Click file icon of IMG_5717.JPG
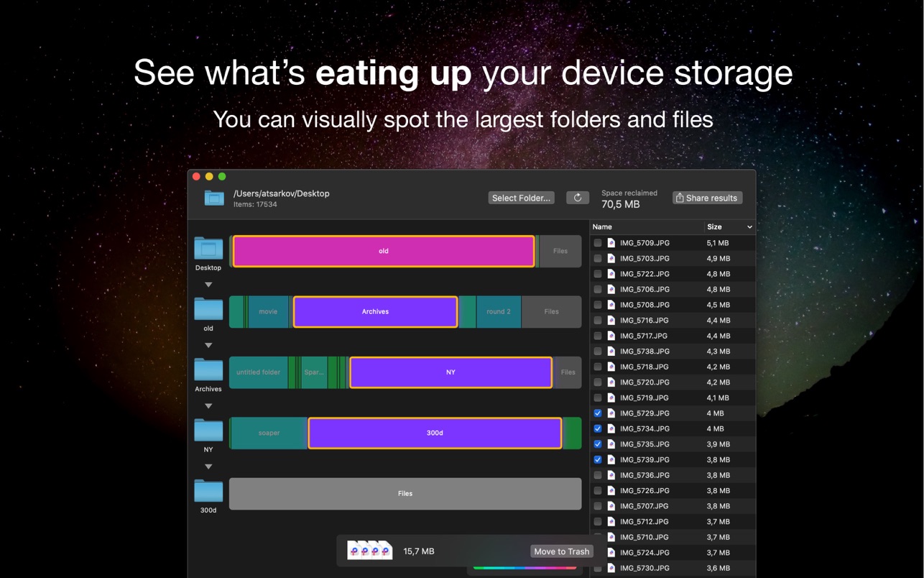This screenshot has width=924, height=578. click(611, 336)
